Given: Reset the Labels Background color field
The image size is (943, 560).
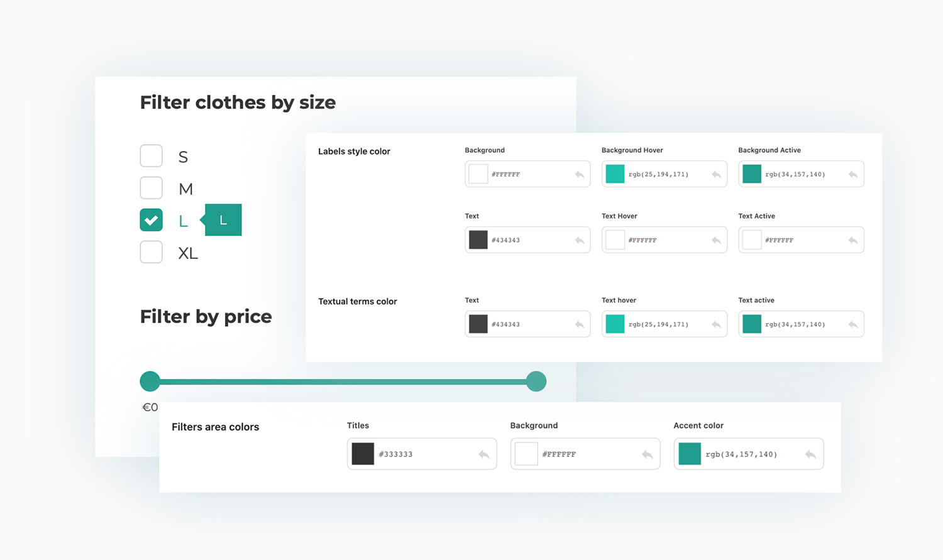Looking at the screenshot, I should pos(579,175).
